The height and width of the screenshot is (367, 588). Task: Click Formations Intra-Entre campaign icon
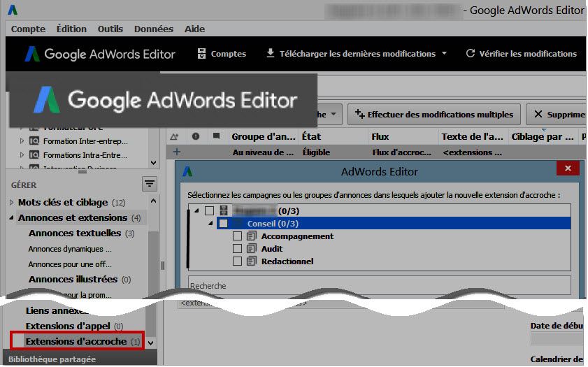tap(34, 154)
